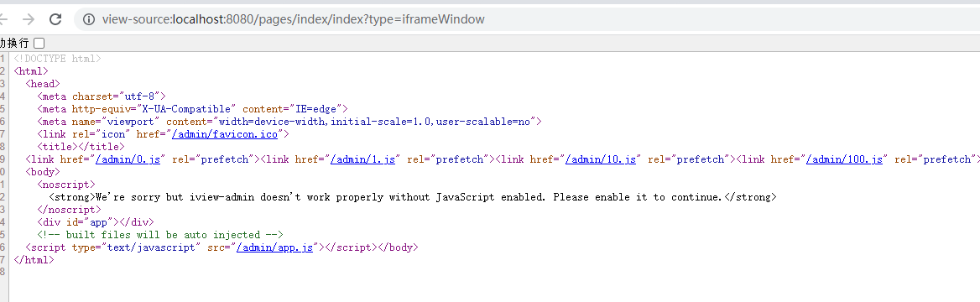Click the X-UA-Compatible meta line

click(x=192, y=109)
